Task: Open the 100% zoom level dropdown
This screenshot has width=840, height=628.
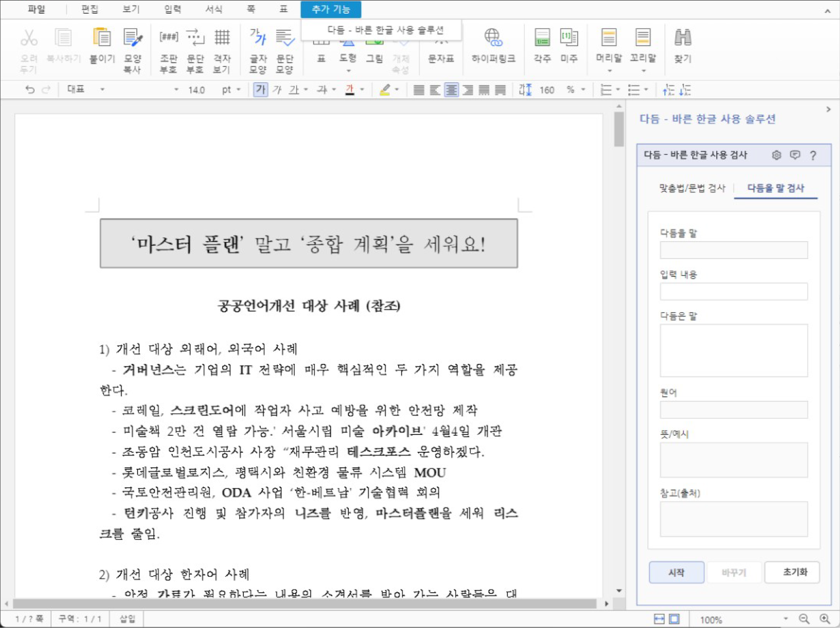Action: (x=786, y=619)
